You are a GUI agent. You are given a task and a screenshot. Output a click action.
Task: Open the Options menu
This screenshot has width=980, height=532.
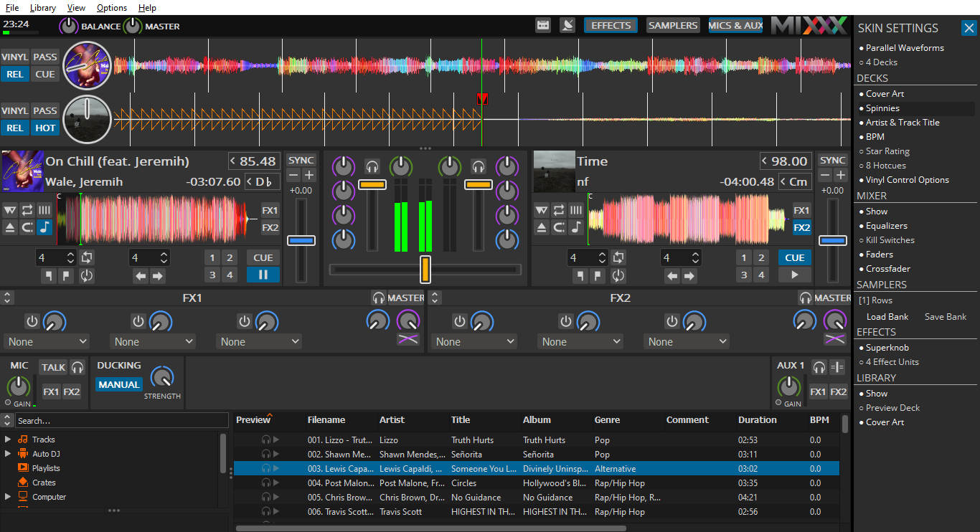[111, 8]
